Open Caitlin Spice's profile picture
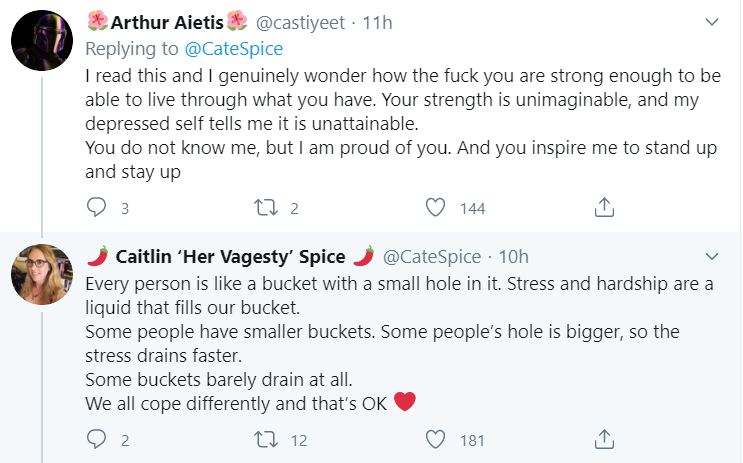 41,274
